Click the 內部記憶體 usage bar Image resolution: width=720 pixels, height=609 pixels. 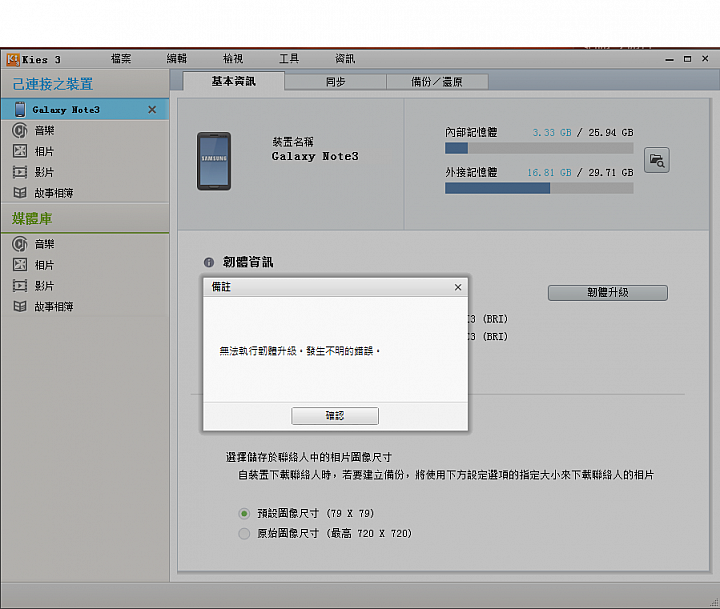tap(539, 148)
